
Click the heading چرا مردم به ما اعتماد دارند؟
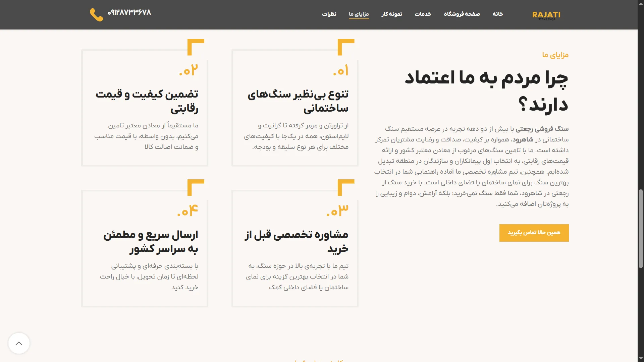pyautogui.click(x=486, y=91)
